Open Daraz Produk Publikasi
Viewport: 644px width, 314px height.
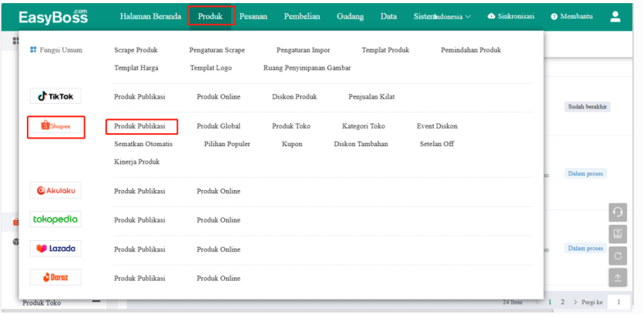coord(139,279)
